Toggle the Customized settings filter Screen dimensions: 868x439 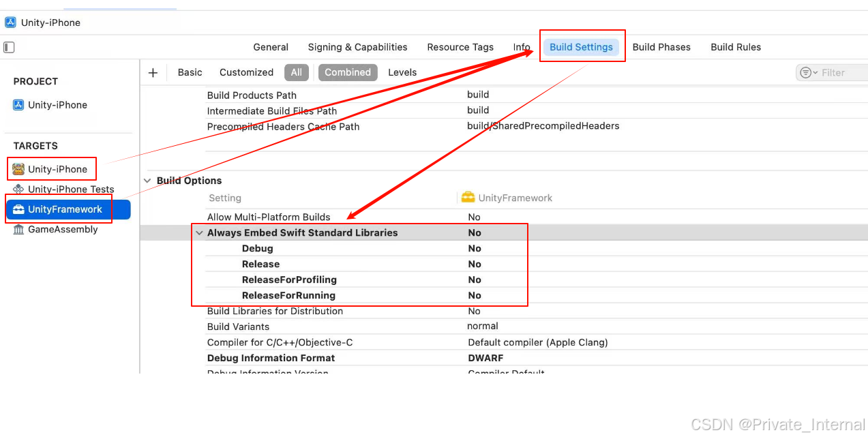point(246,72)
